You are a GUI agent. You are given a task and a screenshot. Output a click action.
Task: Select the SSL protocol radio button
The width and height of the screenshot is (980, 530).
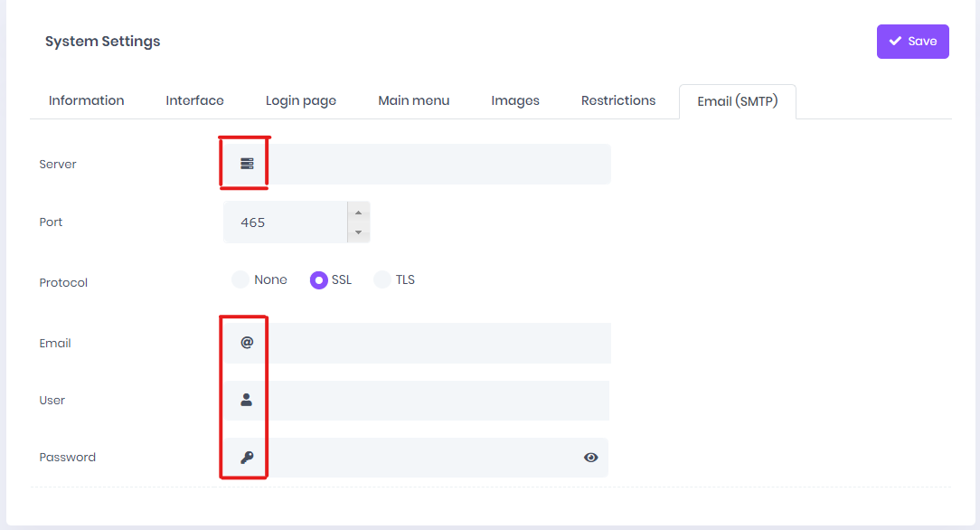[319, 280]
